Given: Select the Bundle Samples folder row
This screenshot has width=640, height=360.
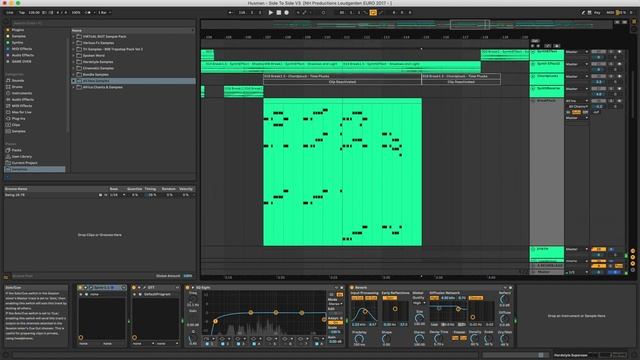Looking at the screenshot, I should pos(133,75).
